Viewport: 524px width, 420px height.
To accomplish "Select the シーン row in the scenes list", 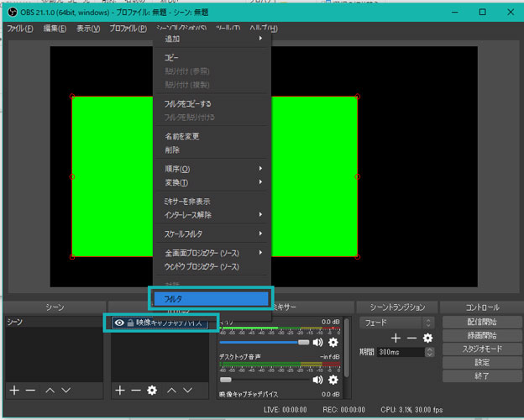I will (54, 322).
